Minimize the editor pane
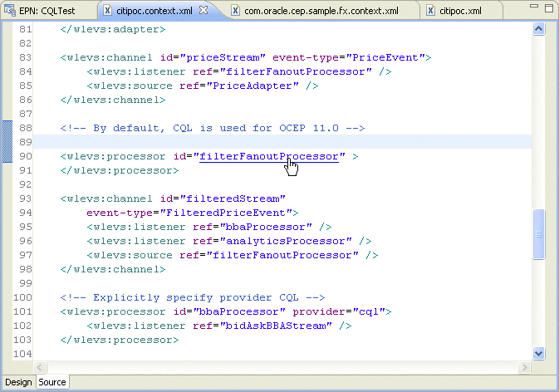 (x=534, y=6)
